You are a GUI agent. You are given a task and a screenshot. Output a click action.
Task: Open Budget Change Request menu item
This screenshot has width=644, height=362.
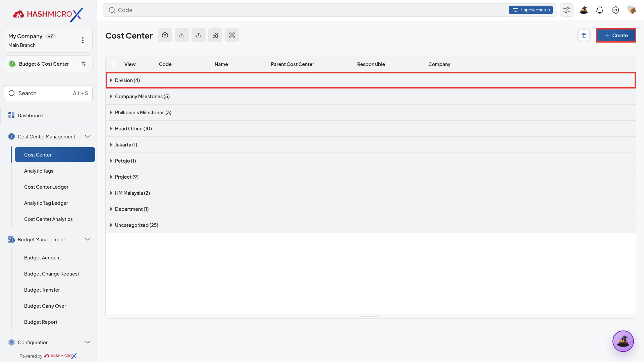55,274
